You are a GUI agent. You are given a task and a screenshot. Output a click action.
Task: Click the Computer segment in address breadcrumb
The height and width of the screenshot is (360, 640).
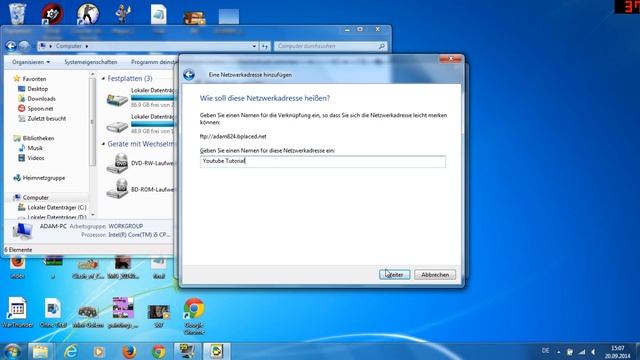69,46
